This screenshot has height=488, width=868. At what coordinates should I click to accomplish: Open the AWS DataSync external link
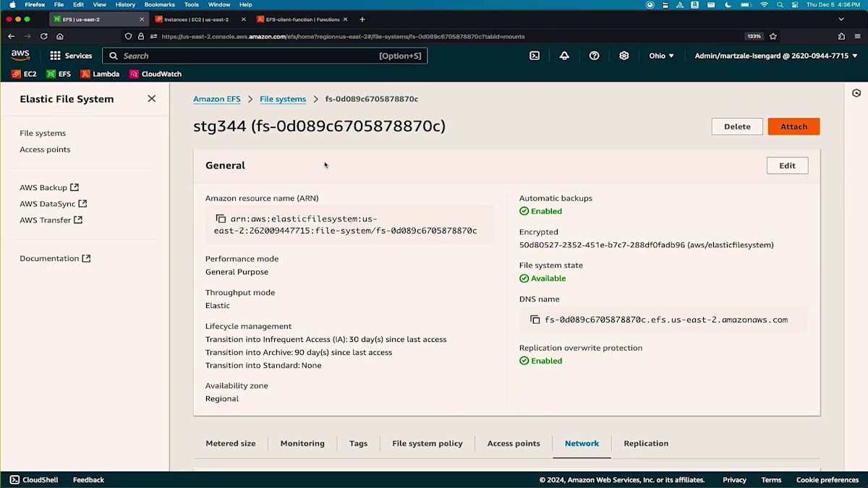point(54,204)
